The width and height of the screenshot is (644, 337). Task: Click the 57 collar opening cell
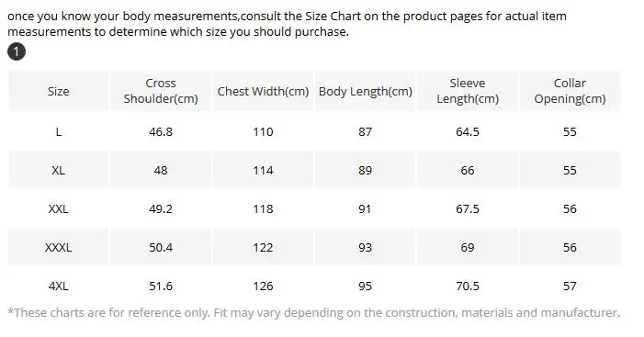(x=570, y=286)
